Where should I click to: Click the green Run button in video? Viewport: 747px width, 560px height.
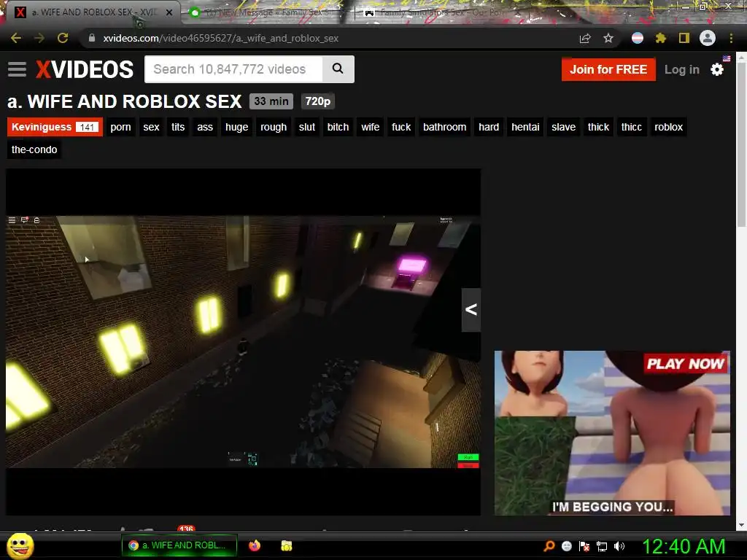[468, 457]
